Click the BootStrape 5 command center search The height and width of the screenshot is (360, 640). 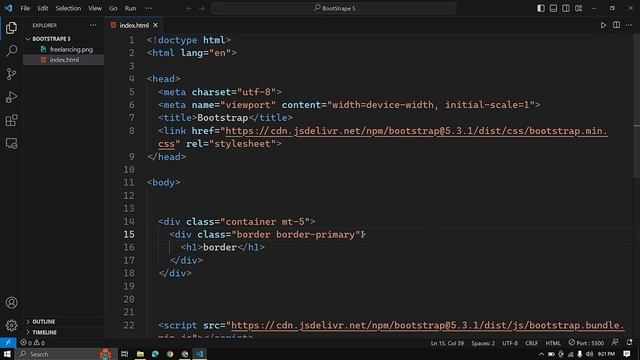(x=333, y=8)
